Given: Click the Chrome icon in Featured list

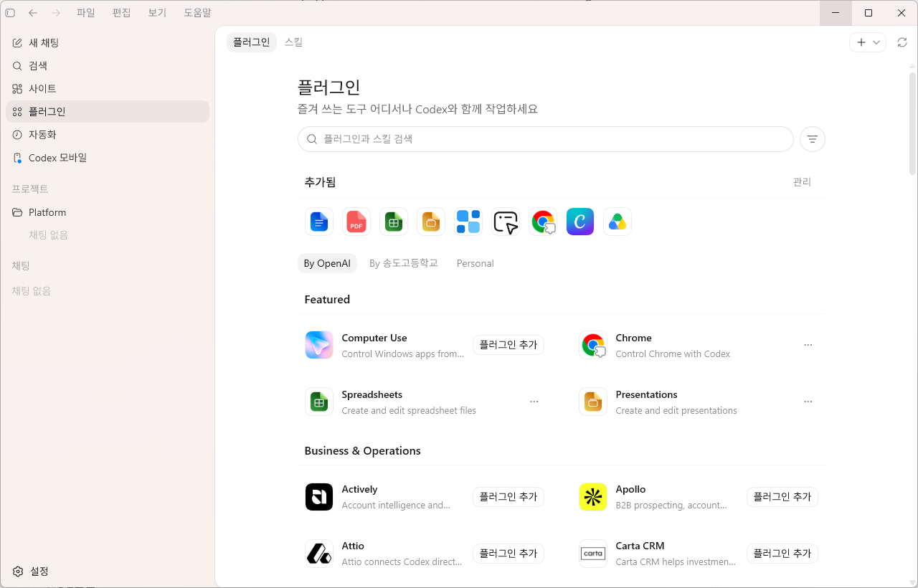Looking at the screenshot, I should click(593, 345).
